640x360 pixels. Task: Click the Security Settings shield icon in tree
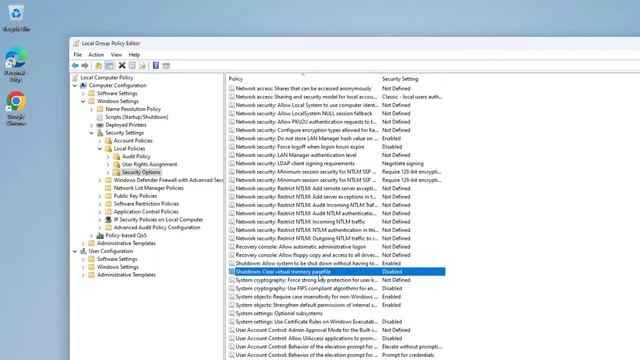[100, 133]
